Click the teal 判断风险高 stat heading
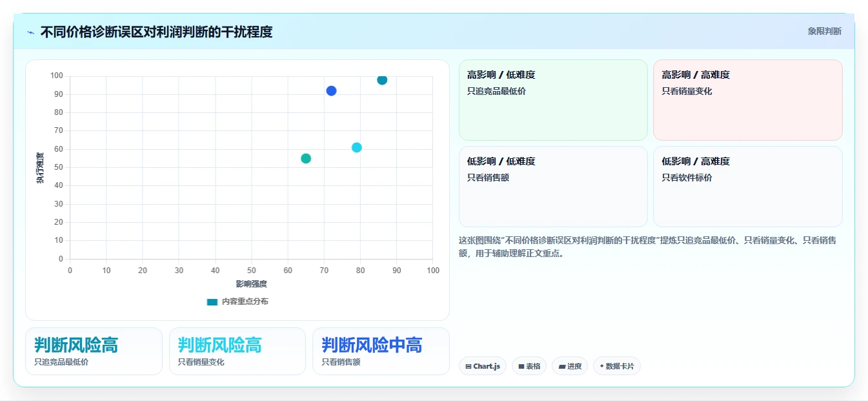The height and width of the screenshot is (401, 868). pos(76,345)
